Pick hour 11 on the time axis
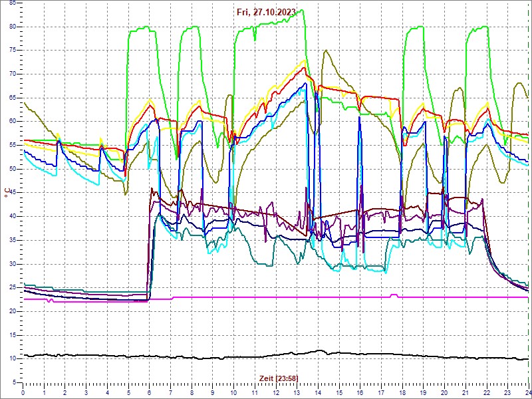This screenshot has width=532, height=399. pos(255,392)
